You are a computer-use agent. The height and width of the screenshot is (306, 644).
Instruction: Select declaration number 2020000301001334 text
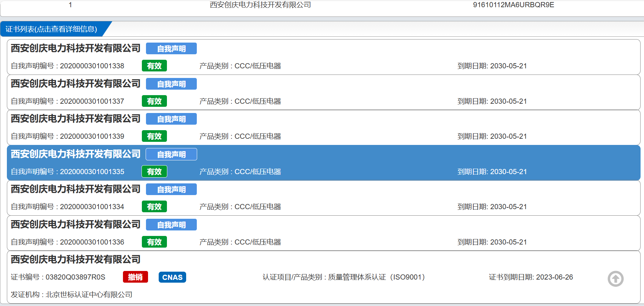point(92,207)
